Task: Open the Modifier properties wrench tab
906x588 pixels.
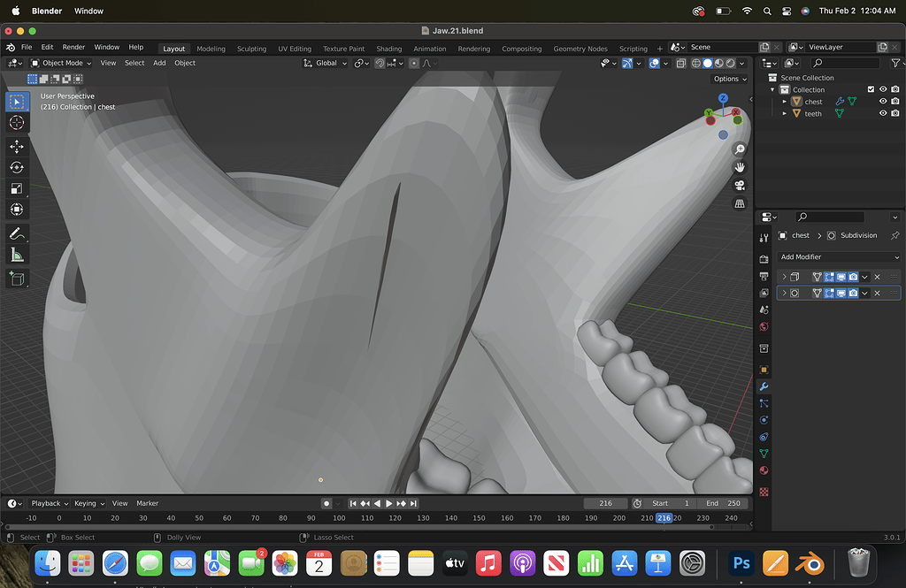Action: 764,386
